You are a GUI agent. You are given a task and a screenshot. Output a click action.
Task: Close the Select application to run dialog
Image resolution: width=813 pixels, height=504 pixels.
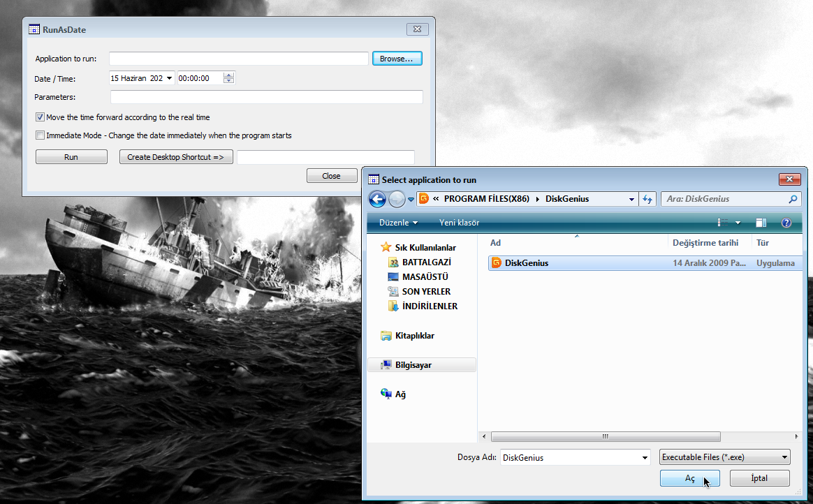pos(789,179)
